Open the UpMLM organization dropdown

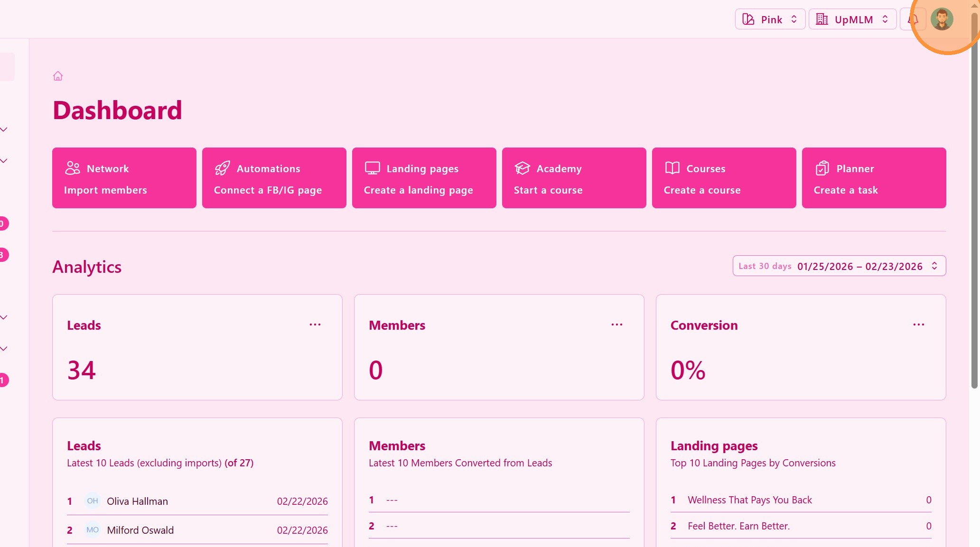pyautogui.click(x=852, y=19)
